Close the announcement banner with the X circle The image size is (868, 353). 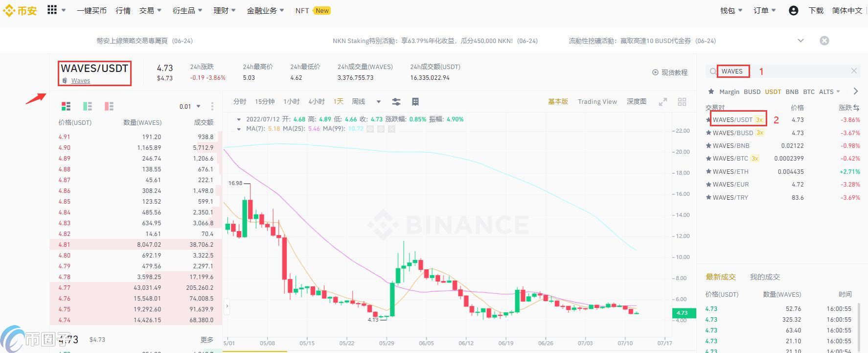click(x=824, y=41)
